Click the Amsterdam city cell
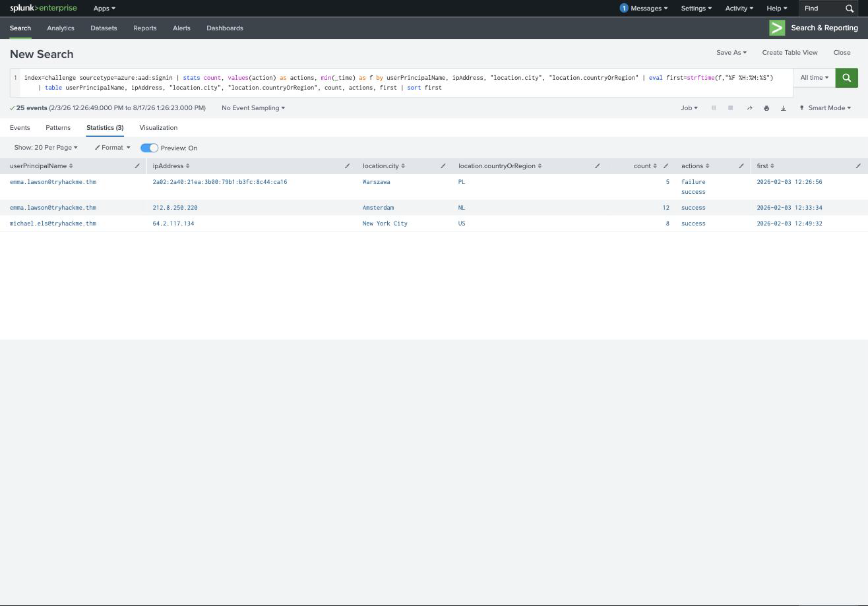 (x=378, y=208)
